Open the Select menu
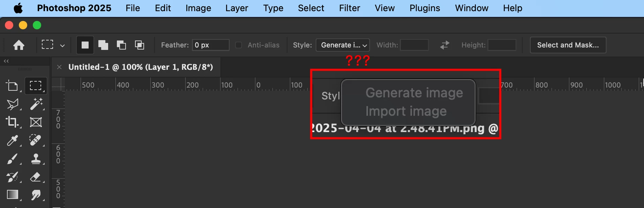 click(x=311, y=8)
